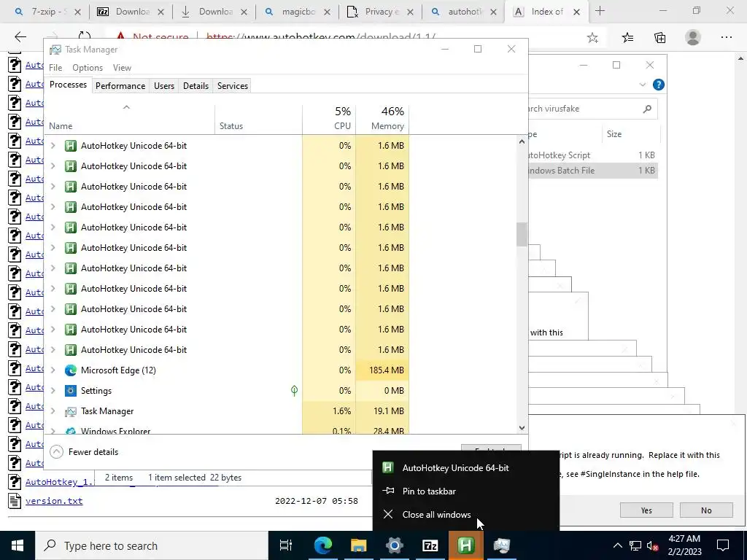
Task: Open Task Manager View menu
Action: pos(122,68)
